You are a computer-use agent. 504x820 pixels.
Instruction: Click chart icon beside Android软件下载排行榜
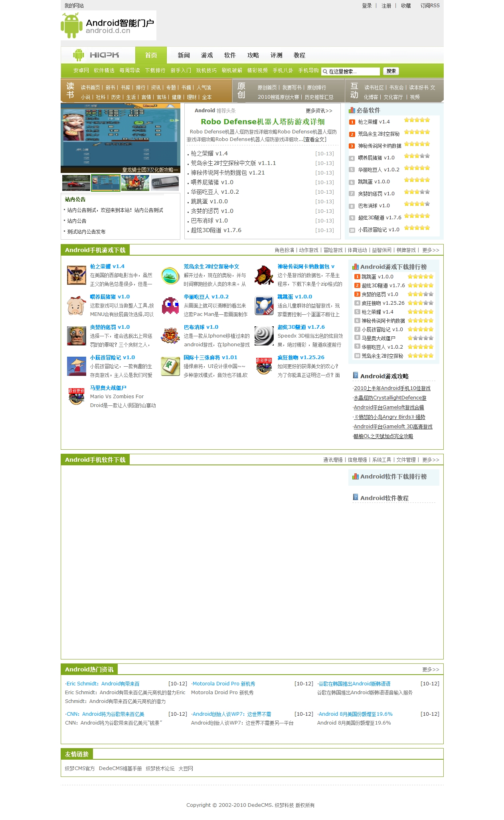[x=356, y=477]
